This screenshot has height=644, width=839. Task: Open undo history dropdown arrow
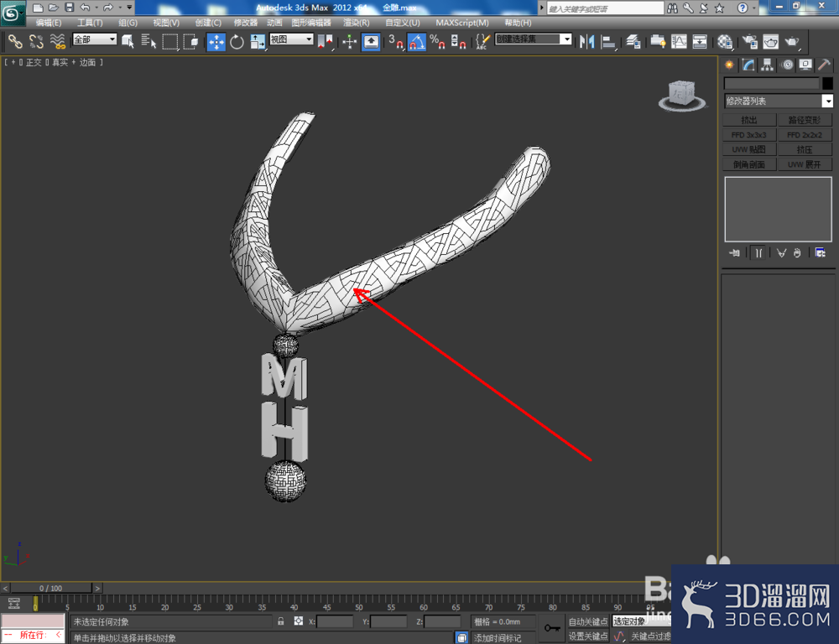[96, 8]
